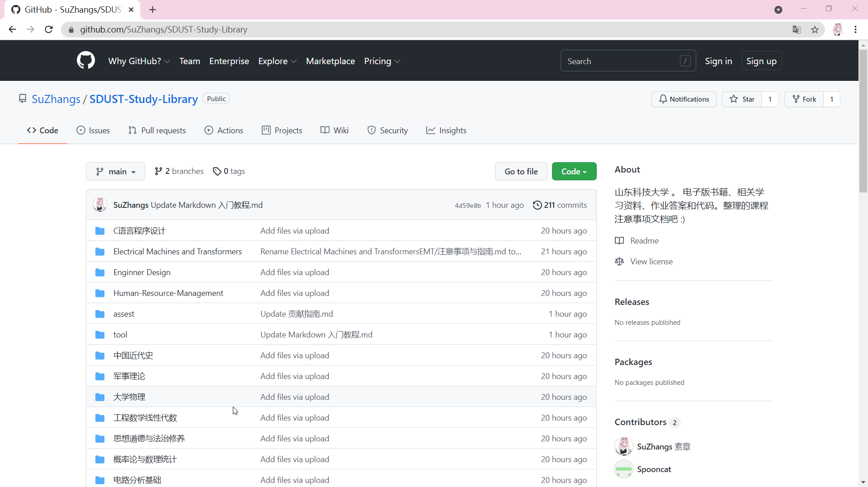The image size is (868, 487).
Task: Go back to the previous page
Action: [12, 29]
